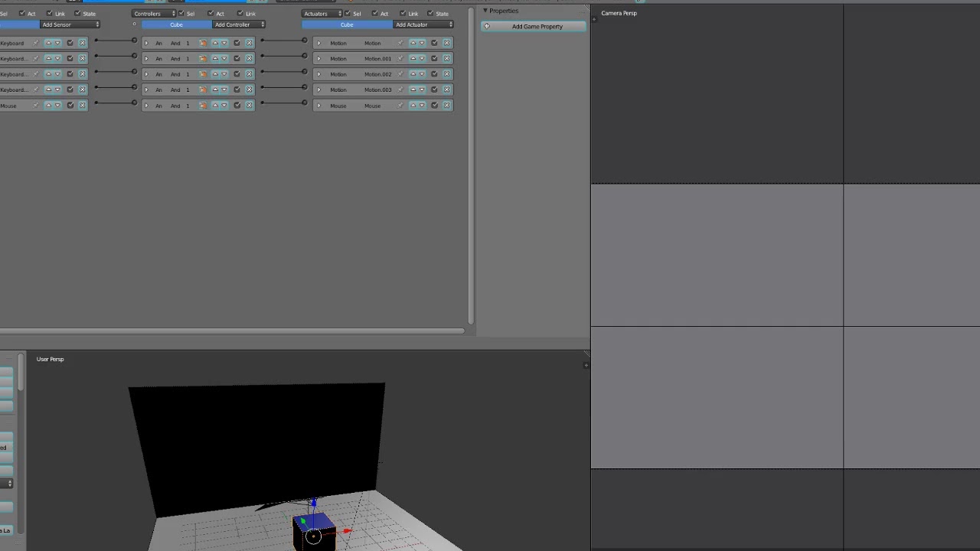The height and width of the screenshot is (551, 980).
Task: Click the blue Z-axis manipulator arrow
Action: [313, 503]
